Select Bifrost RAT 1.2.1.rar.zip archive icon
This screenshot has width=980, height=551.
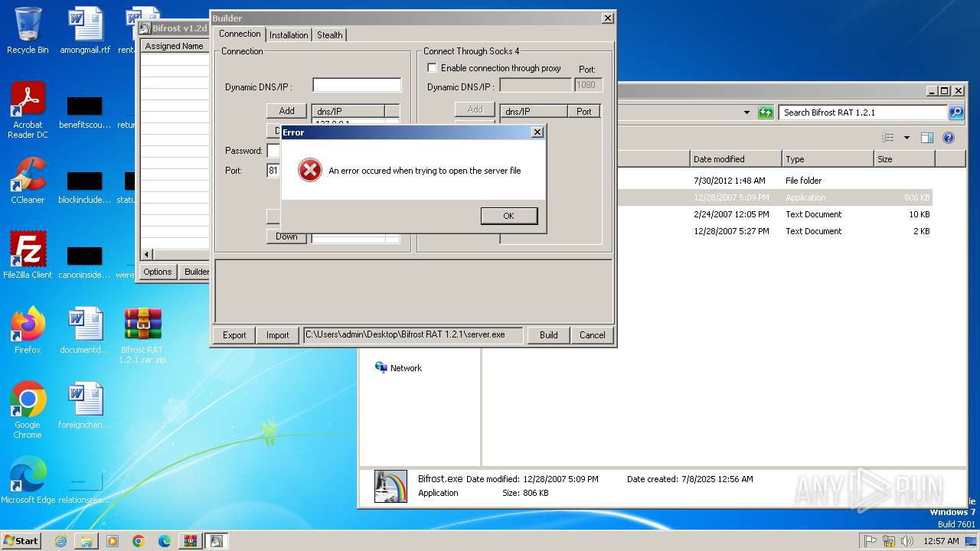click(x=142, y=335)
